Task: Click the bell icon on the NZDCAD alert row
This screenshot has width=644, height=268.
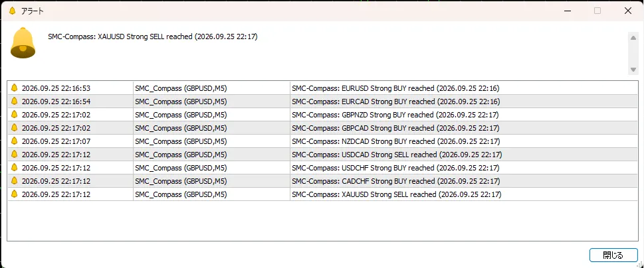Action: point(15,141)
